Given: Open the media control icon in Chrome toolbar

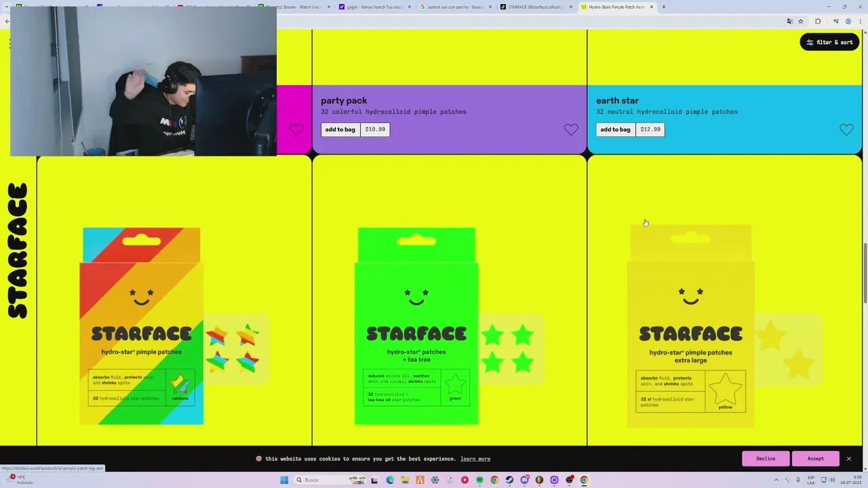Looking at the screenshot, I should (x=836, y=21).
